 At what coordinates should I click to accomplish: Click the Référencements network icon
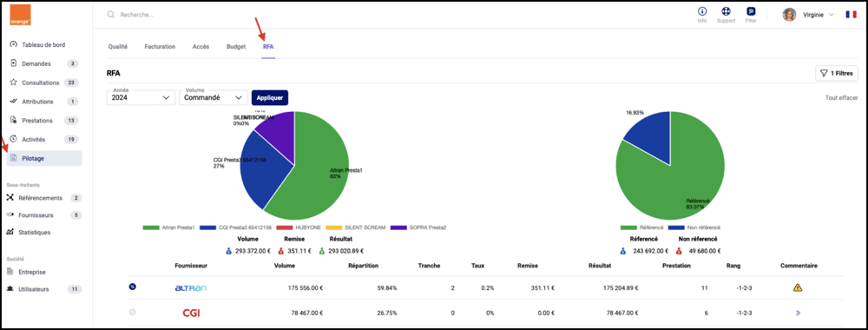pyautogui.click(x=10, y=198)
